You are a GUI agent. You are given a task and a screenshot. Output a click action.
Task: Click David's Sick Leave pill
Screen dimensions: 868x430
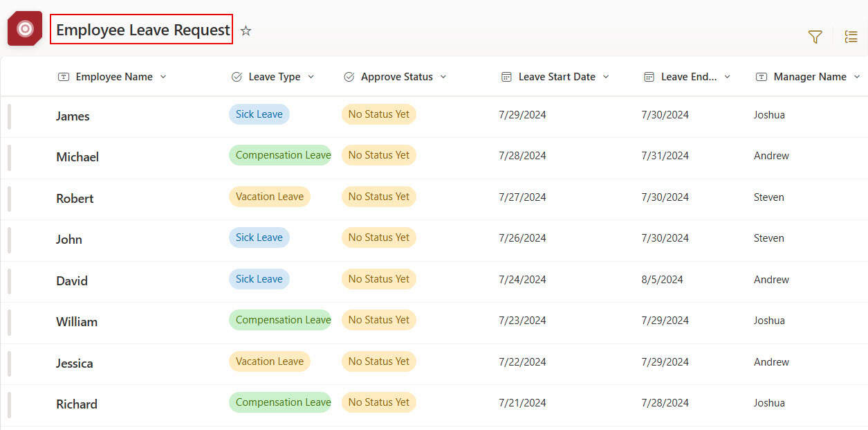(259, 279)
